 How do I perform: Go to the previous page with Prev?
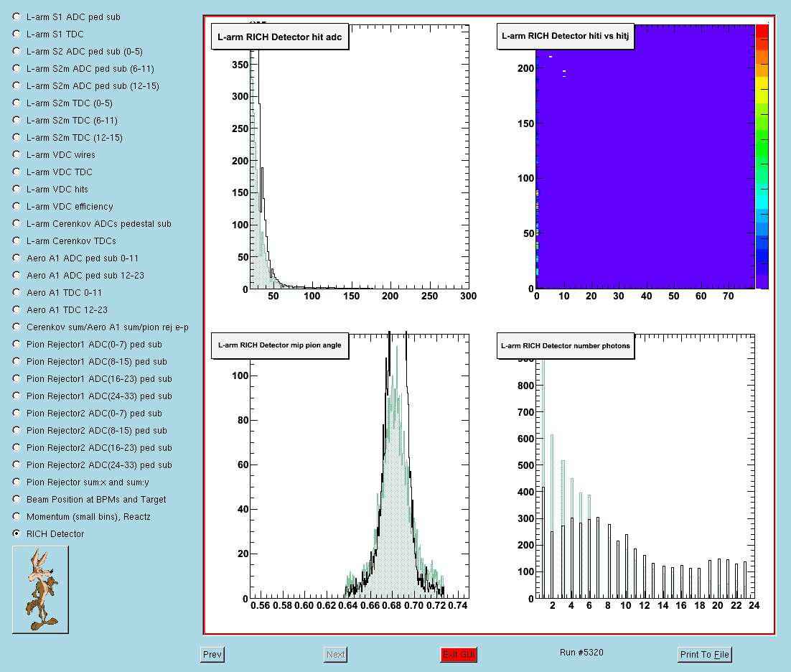pos(212,654)
